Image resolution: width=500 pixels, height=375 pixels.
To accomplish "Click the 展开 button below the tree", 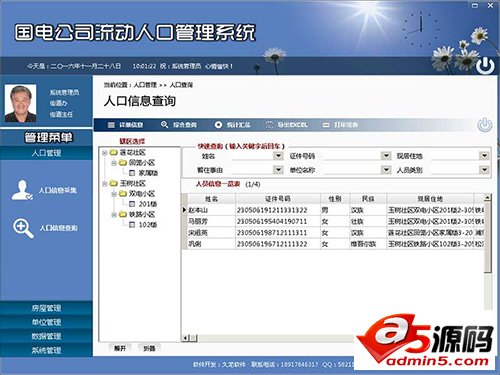I will [x=120, y=348].
